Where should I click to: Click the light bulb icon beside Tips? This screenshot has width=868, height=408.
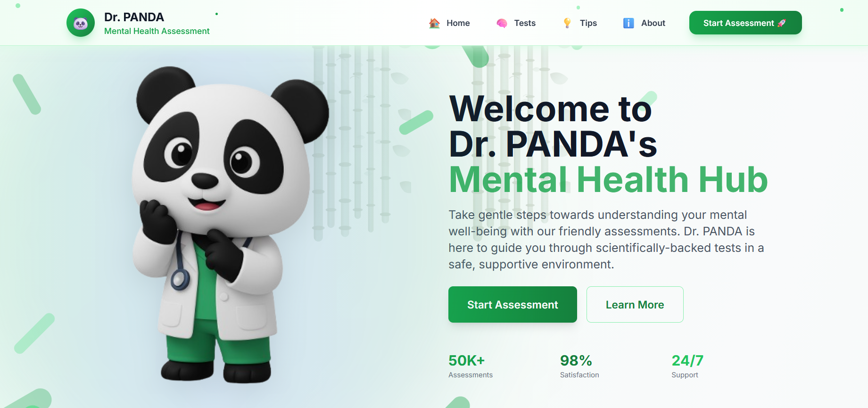click(567, 23)
